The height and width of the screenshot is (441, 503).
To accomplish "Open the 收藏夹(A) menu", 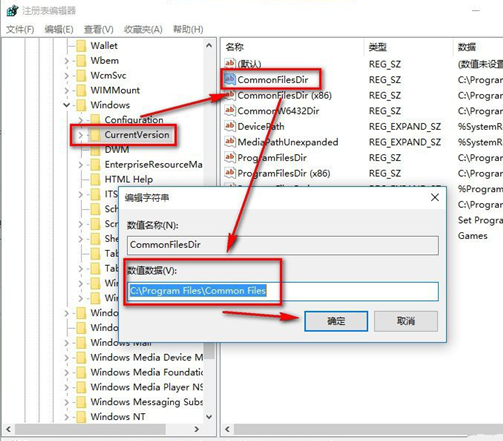I will (x=143, y=29).
